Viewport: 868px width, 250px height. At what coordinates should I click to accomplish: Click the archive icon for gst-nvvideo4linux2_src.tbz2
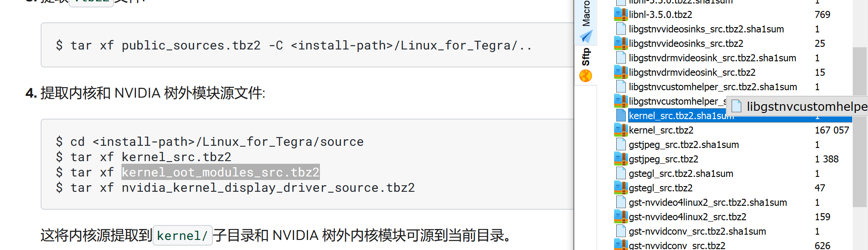pos(621,217)
